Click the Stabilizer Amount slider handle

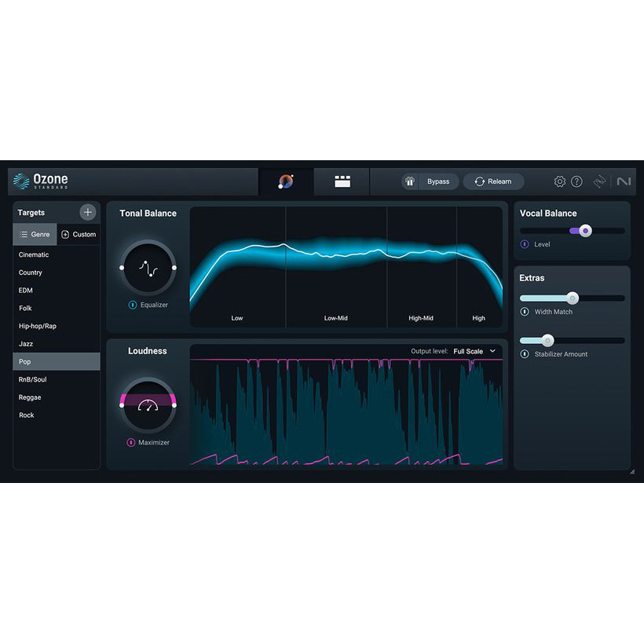pyautogui.click(x=547, y=341)
